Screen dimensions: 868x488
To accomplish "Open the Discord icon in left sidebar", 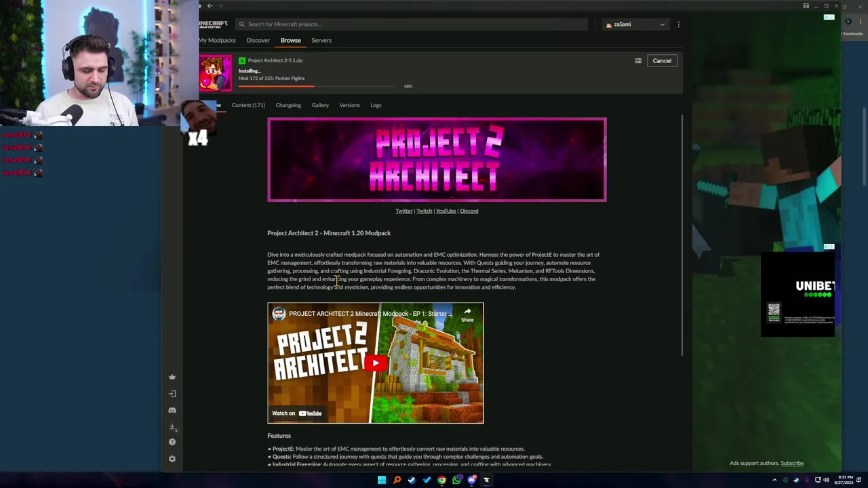I will [x=172, y=410].
